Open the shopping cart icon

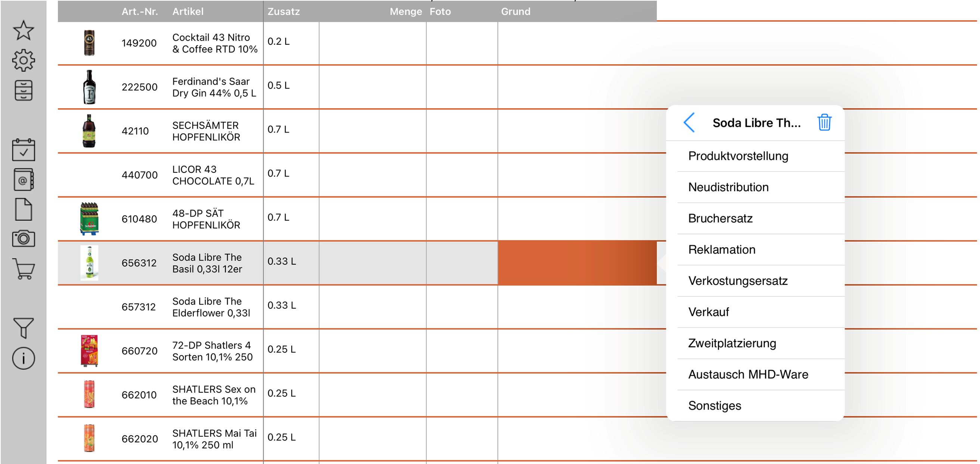23,269
